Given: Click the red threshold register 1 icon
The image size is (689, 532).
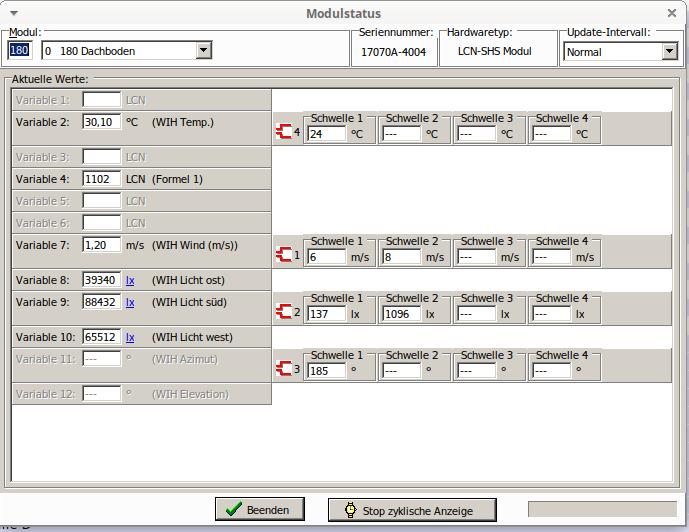Looking at the screenshot, I should click(x=282, y=255).
